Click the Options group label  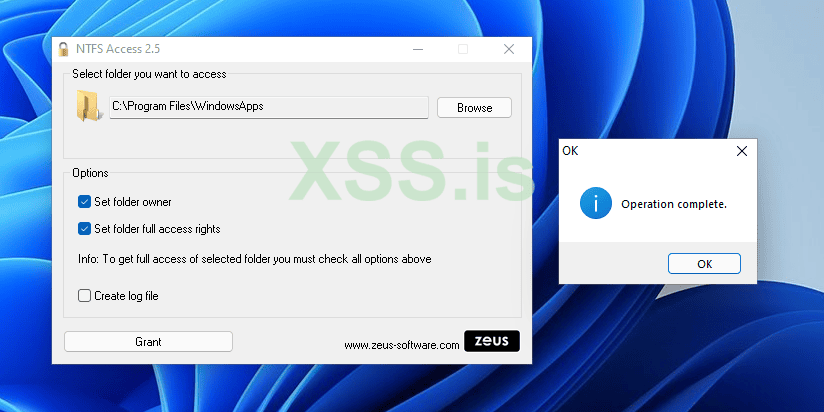(x=90, y=173)
